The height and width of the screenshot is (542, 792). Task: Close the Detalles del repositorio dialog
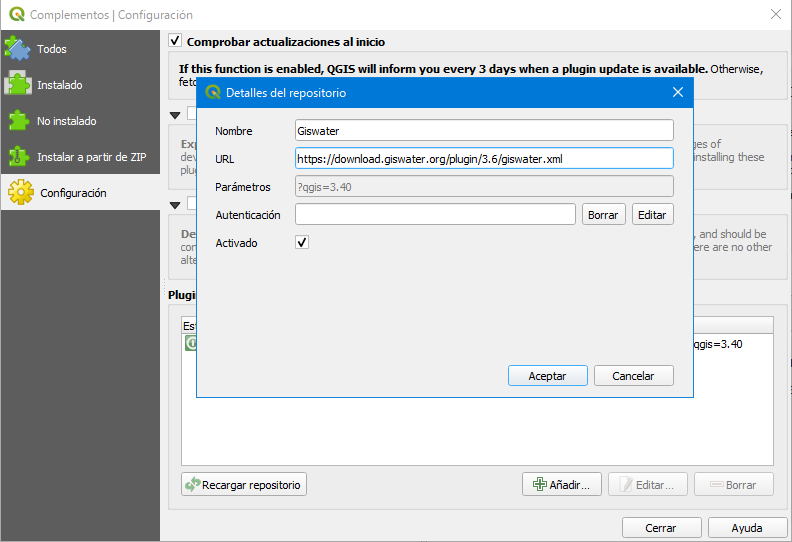pyautogui.click(x=677, y=93)
